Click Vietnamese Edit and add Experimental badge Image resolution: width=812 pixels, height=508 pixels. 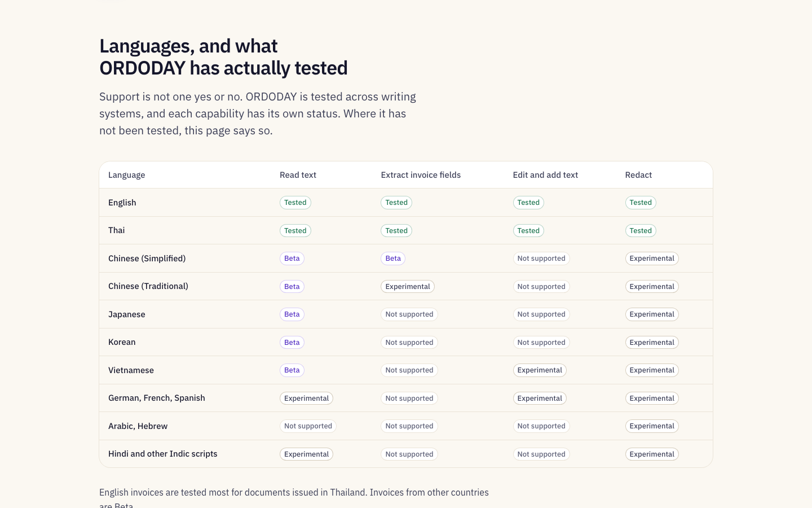pyautogui.click(x=540, y=370)
